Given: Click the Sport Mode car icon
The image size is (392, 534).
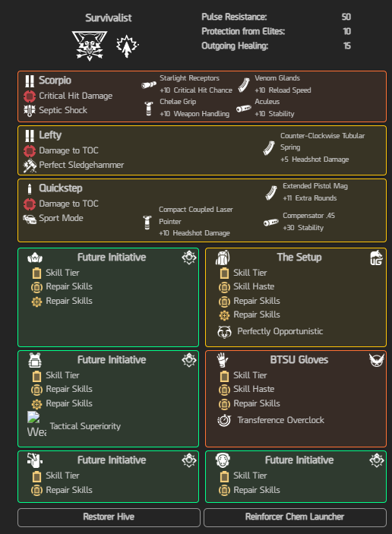Looking at the screenshot, I should [30, 219].
